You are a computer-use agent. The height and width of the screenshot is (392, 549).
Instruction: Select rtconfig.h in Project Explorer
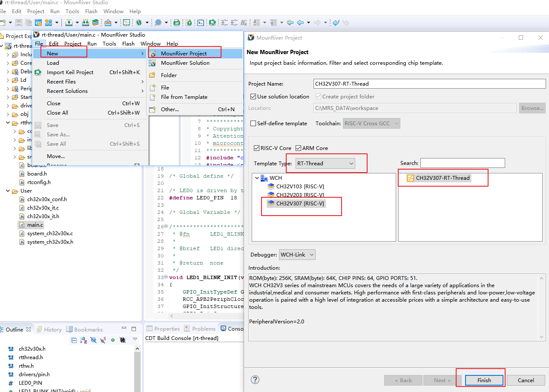coord(39,182)
